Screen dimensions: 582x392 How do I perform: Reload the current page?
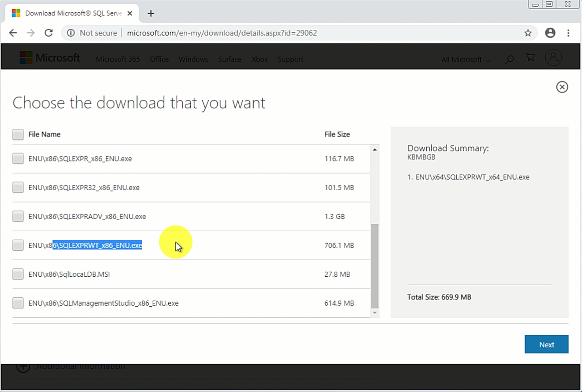click(49, 33)
